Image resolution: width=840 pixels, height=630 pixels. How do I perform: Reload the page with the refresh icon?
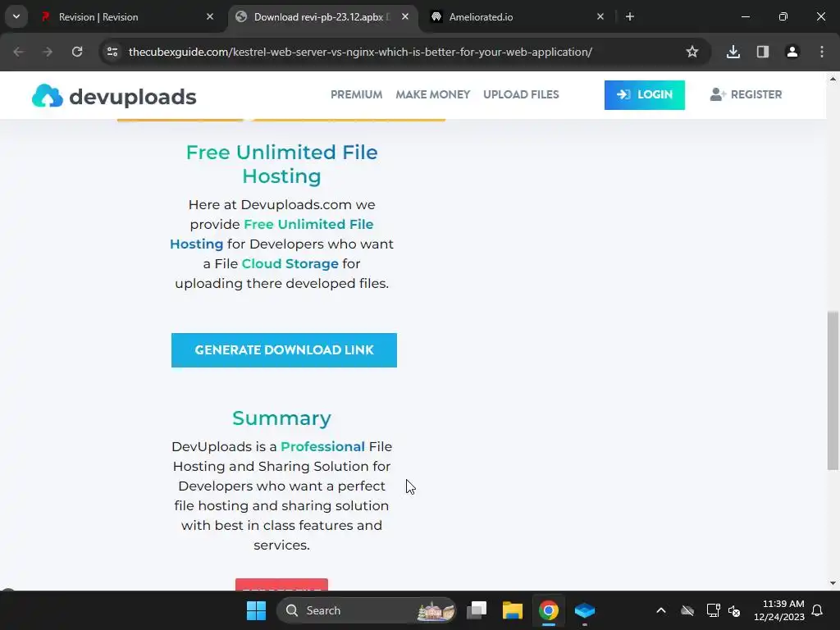77,52
